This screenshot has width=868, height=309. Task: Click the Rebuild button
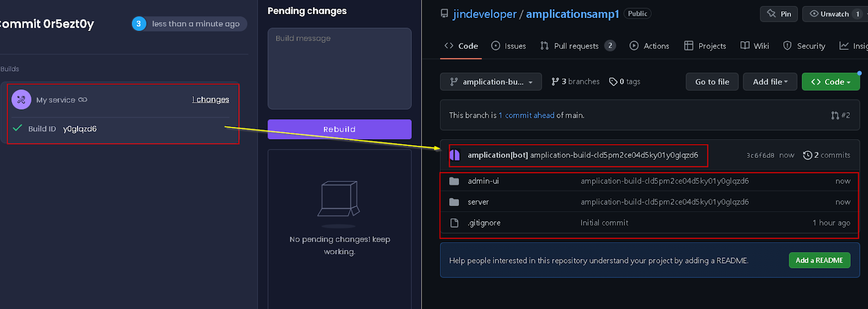(340, 129)
